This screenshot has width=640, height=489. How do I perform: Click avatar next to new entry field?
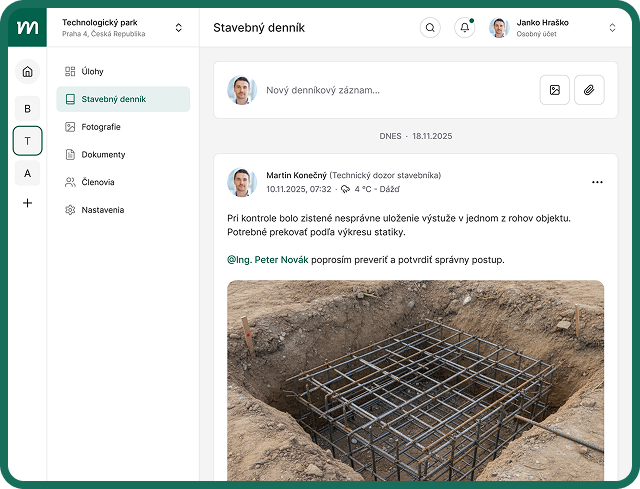click(x=242, y=90)
